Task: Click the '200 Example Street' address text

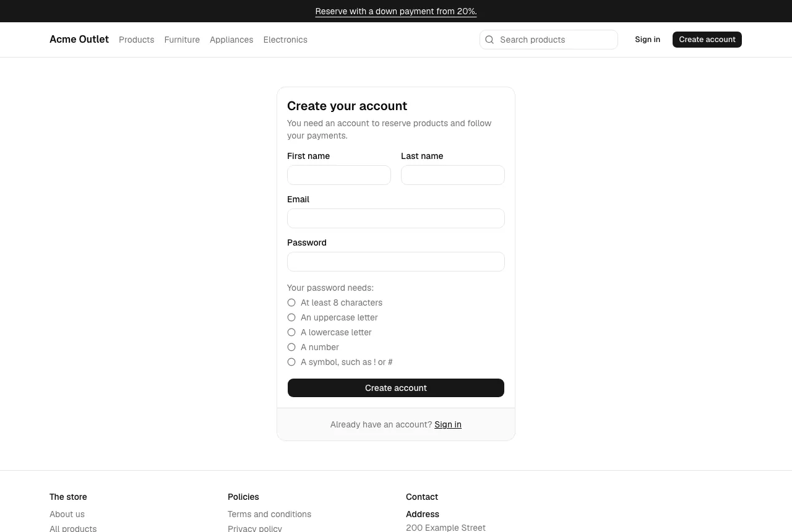Action: tap(445, 528)
